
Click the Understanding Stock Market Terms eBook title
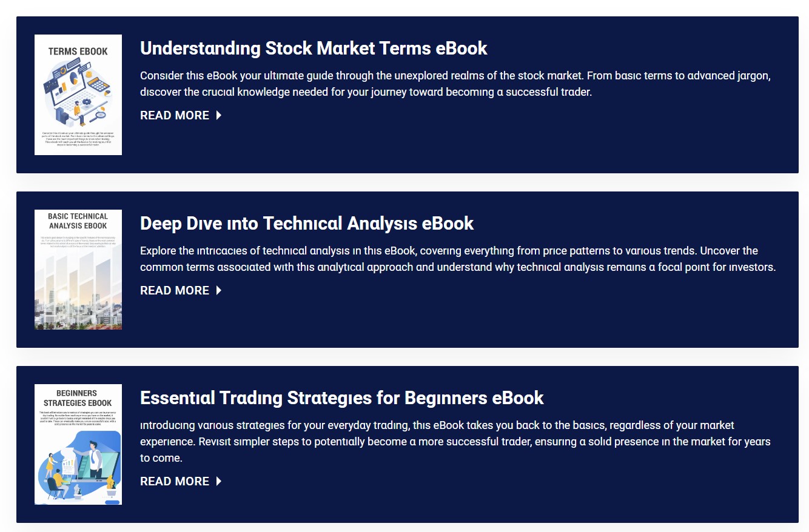314,48
